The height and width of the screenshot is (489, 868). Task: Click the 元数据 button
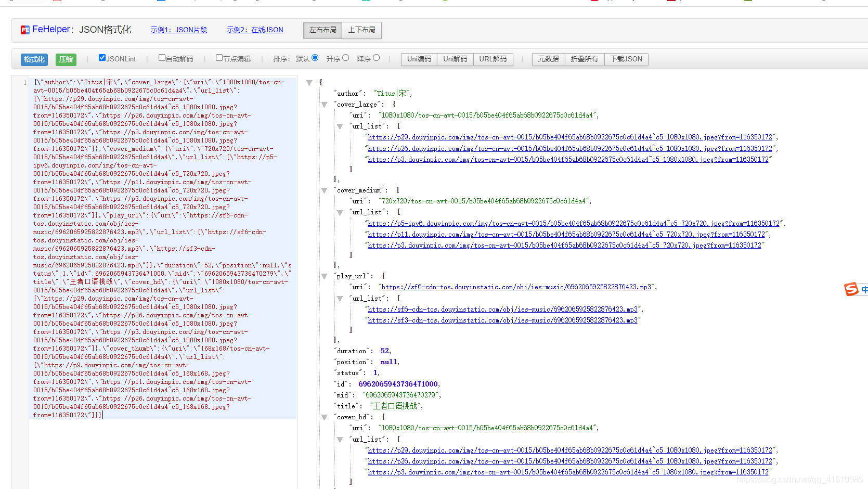pyautogui.click(x=549, y=59)
